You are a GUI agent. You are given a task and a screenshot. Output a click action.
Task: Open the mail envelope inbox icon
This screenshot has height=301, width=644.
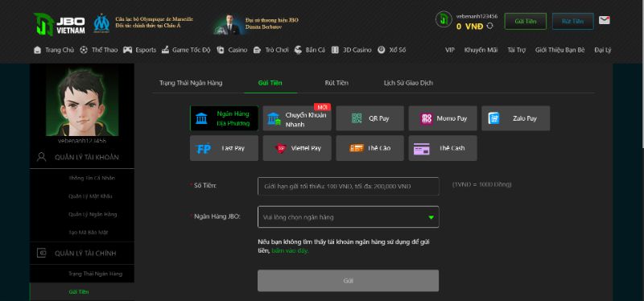605,20
